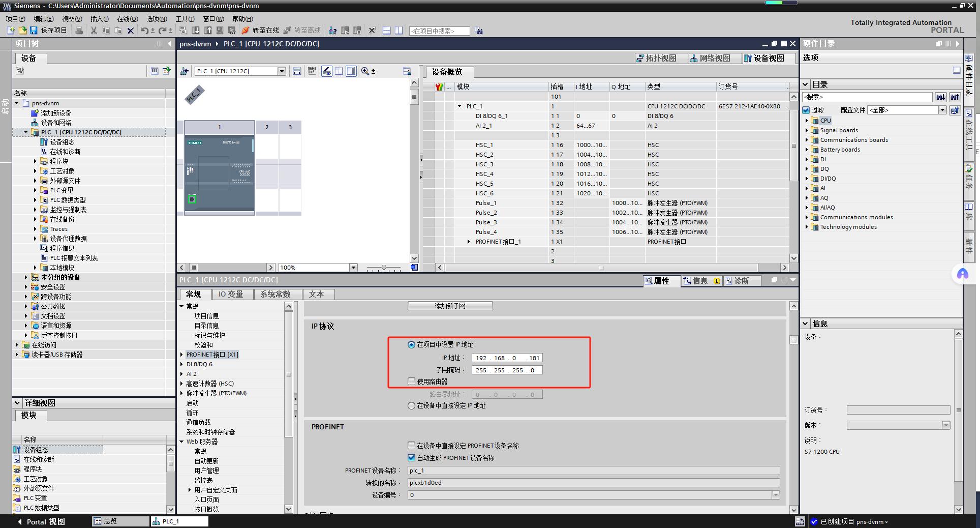Screen dimensions: 980x528
Task: Click the split editor horizontally icon
Action: [386, 31]
